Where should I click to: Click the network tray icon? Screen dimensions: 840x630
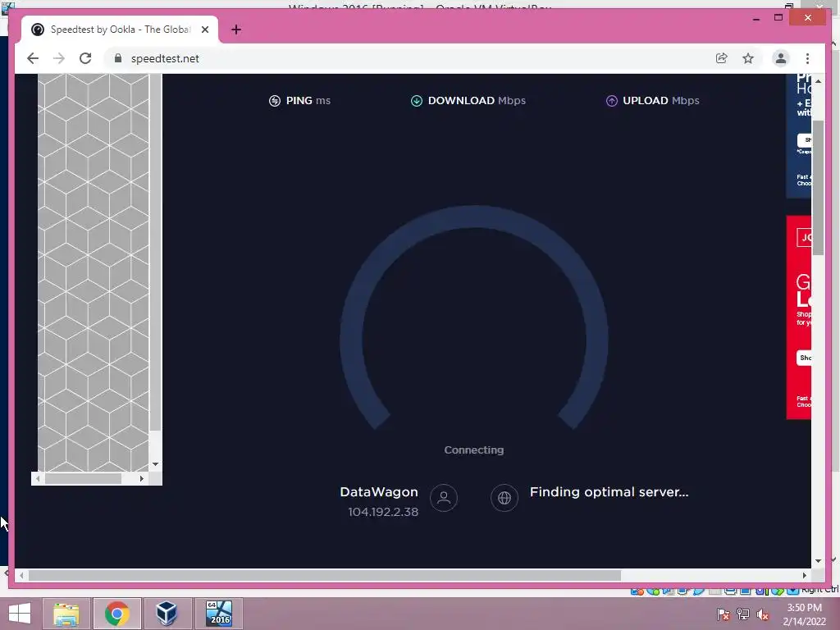(743, 614)
